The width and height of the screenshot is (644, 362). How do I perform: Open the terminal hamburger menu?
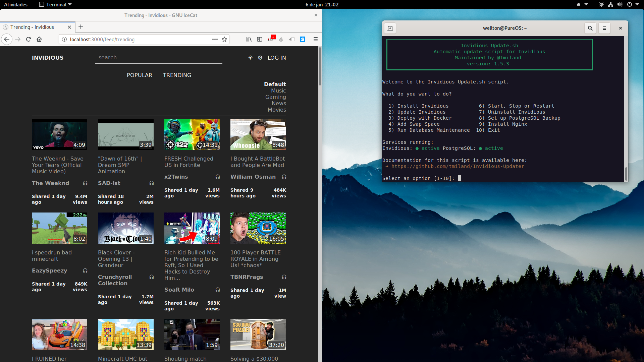[x=604, y=28]
